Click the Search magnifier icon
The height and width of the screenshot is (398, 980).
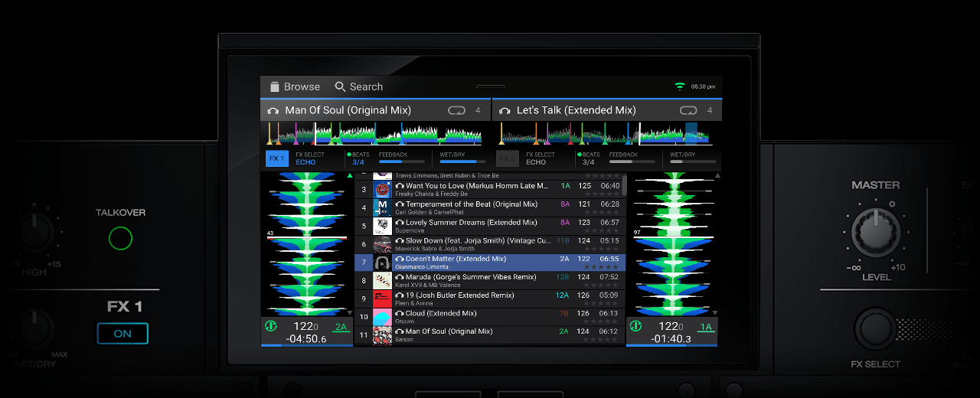pos(341,87)
